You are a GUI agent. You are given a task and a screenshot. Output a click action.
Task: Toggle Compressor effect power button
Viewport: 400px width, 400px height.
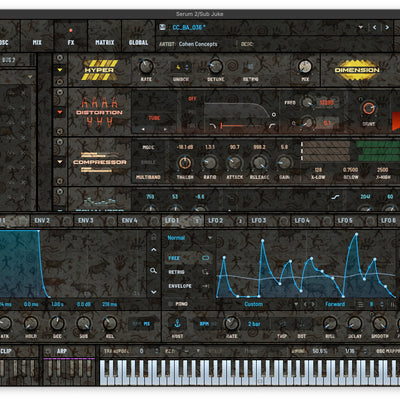pos(60,142)
